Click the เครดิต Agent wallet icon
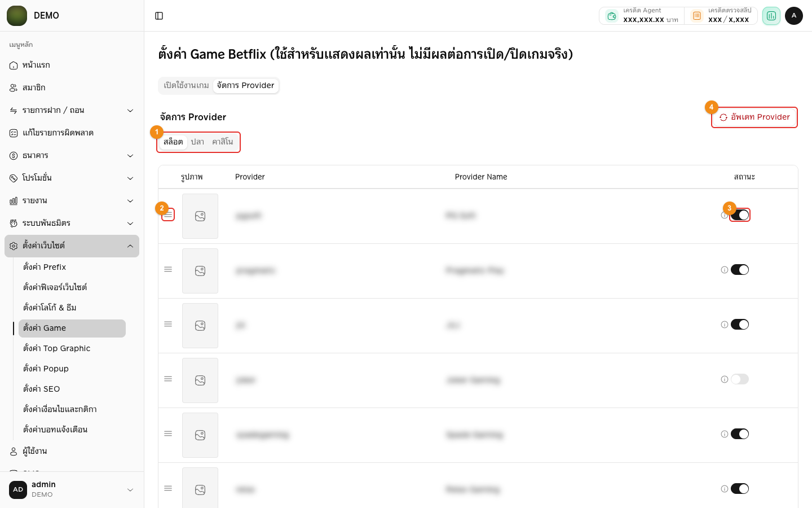812x508 pixels. 612,16
